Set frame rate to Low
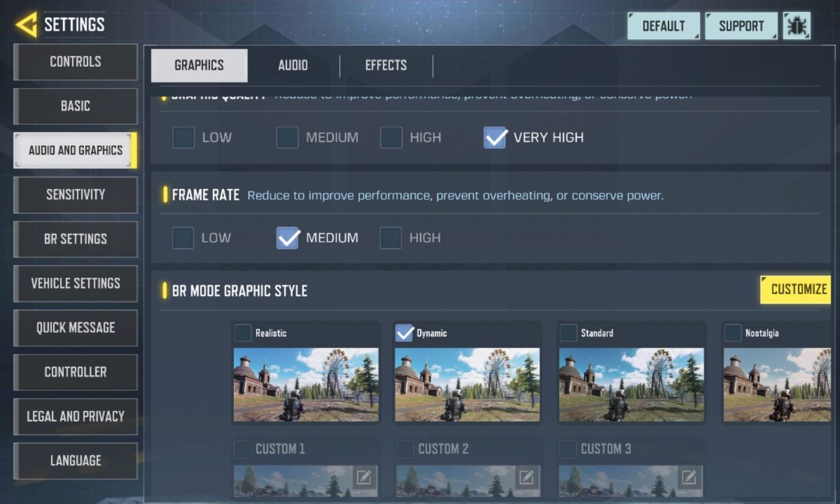This screenshot has height=504, width=840. pyautogui.click(x=183, y=238)
